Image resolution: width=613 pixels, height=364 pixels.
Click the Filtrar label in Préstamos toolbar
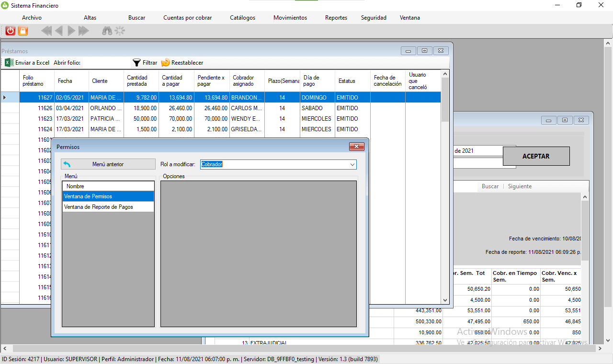(150, 63)
